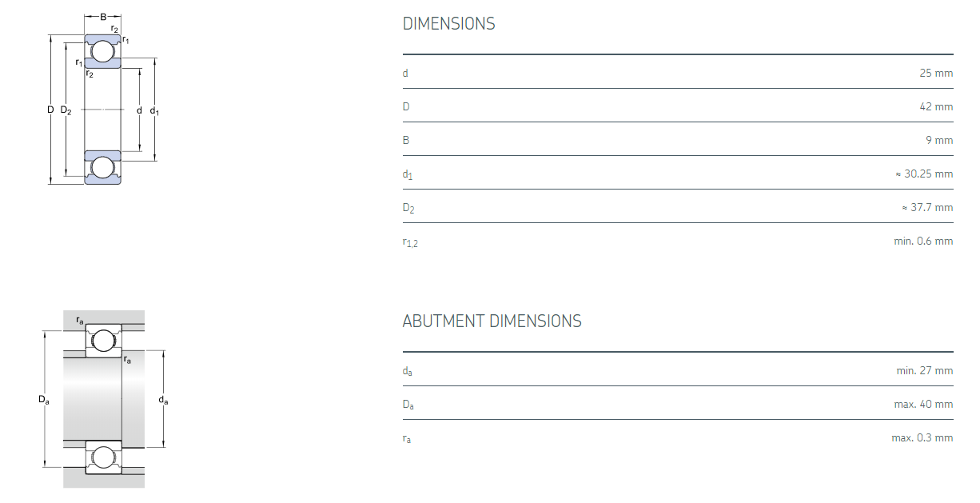This screenshot has width=980, height=503.
Task: Click the B label in the dimensions table
Action: (x=406, y=140)
